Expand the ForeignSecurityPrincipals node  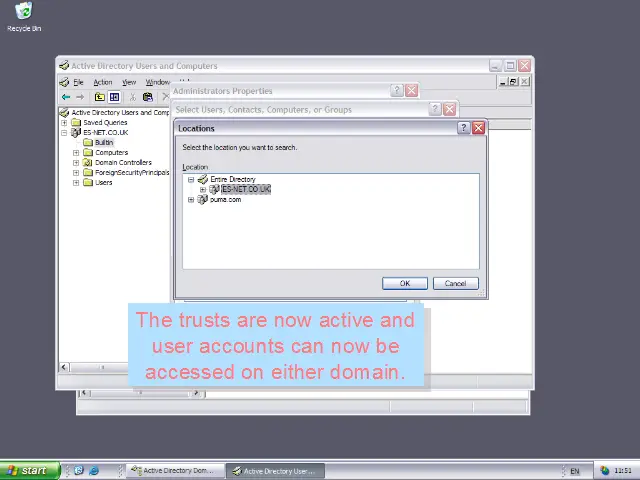(x=76, y=173)
